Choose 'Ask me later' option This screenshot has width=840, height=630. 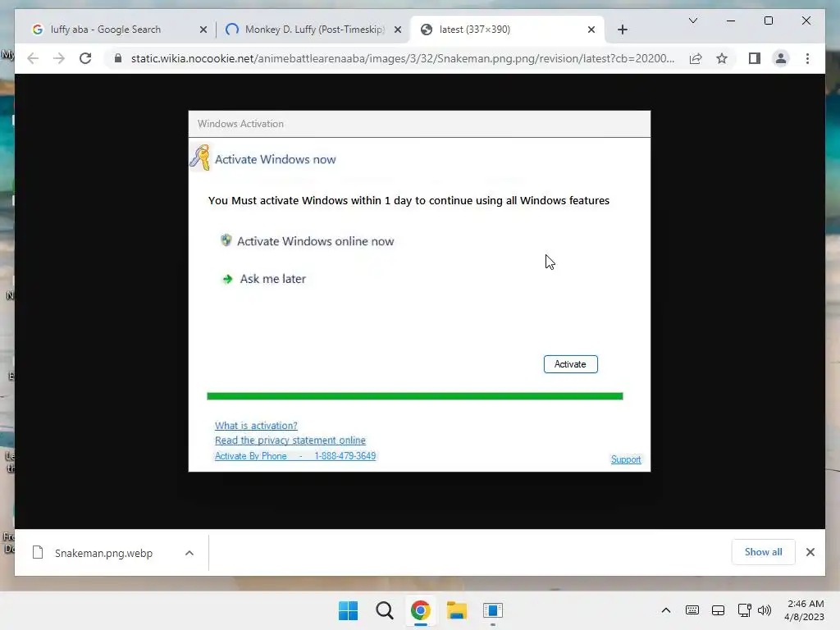pos(272,279)
